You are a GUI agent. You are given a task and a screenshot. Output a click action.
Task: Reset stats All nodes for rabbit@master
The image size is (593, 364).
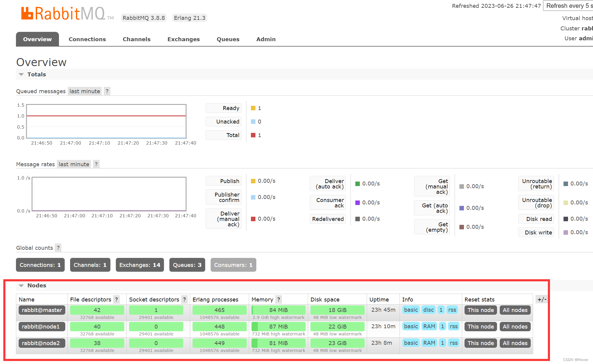[x=515, y=310]
